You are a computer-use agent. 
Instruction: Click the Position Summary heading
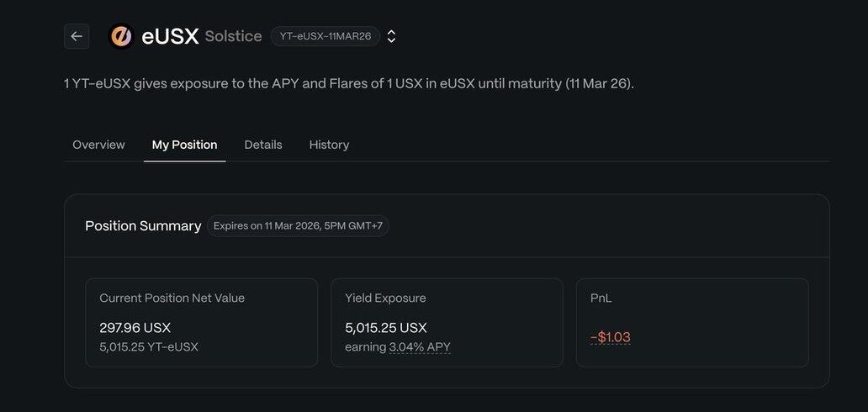(x=143, y=225)
